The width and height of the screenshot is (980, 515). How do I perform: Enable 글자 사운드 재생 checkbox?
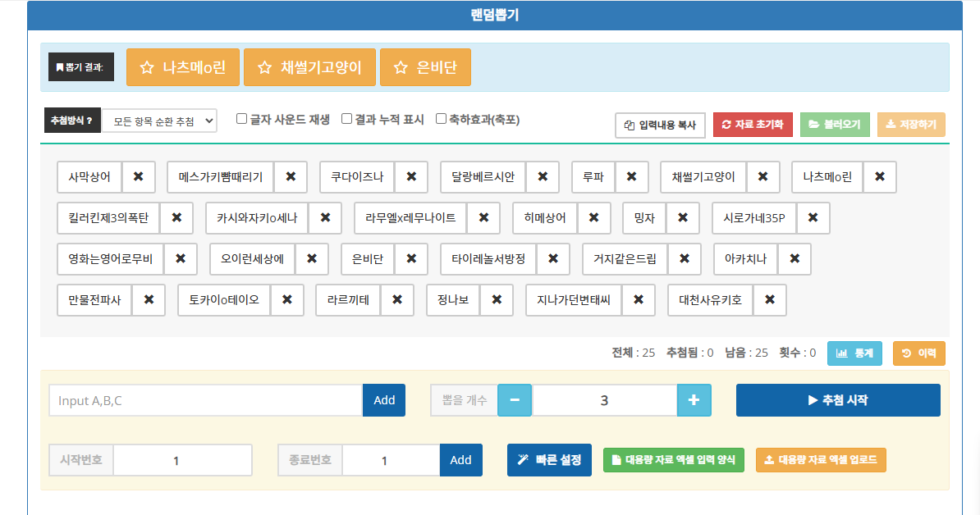(241, 119)
